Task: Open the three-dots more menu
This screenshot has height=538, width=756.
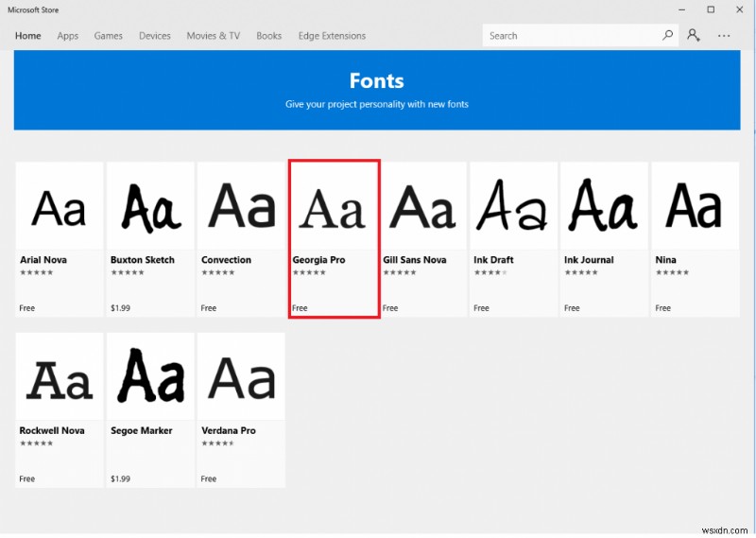Action: click(x=724, y=36)
